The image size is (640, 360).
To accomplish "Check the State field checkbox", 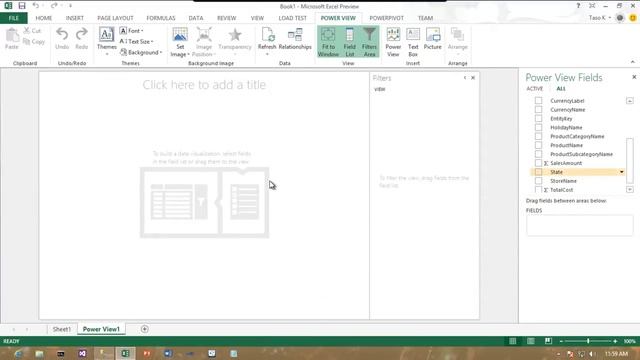I will [538, 172].
